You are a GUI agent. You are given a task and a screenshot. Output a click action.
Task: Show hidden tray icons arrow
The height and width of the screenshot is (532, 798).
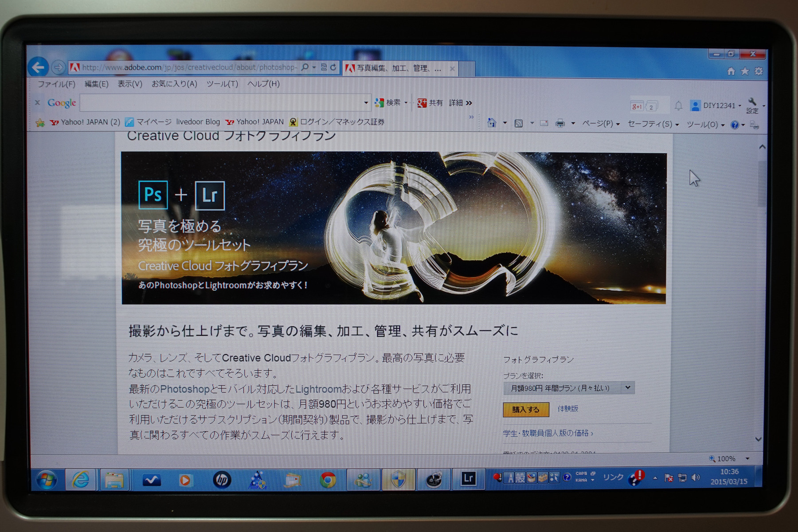[x=655, y=478]
